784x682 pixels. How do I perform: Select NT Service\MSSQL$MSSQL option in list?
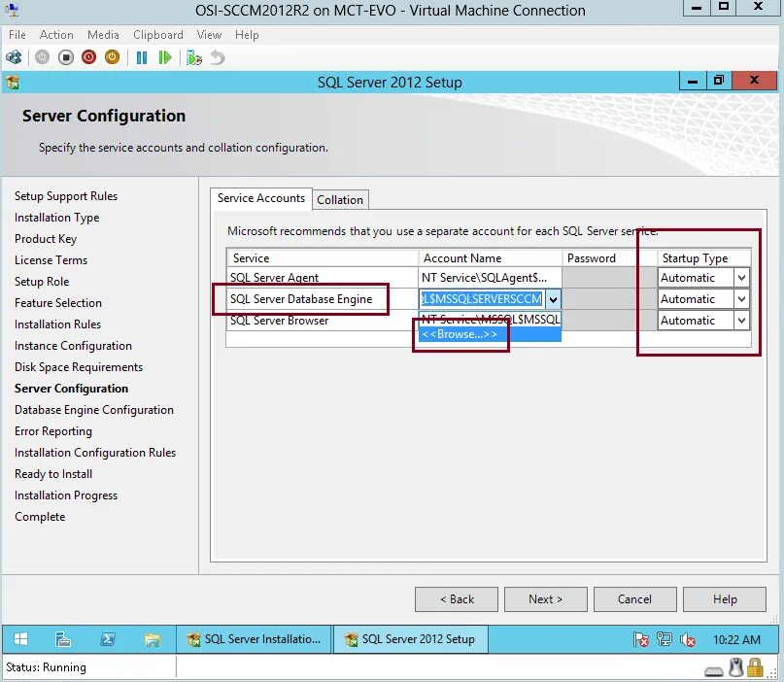tap(490, 320)
